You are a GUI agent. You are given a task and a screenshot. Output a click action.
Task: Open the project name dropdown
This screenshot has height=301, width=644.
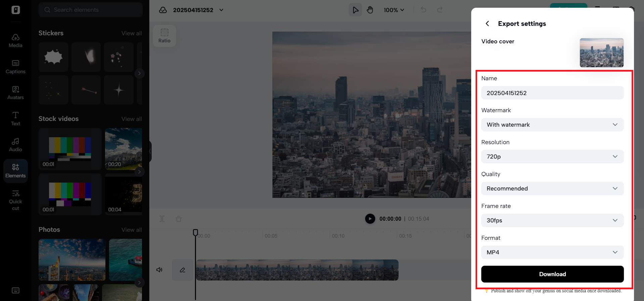click(221, 10)
